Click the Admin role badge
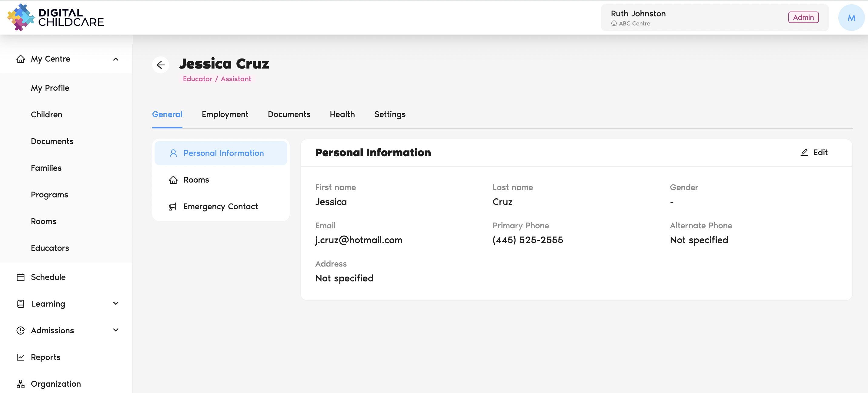868x393 pixels. point(803,17)
